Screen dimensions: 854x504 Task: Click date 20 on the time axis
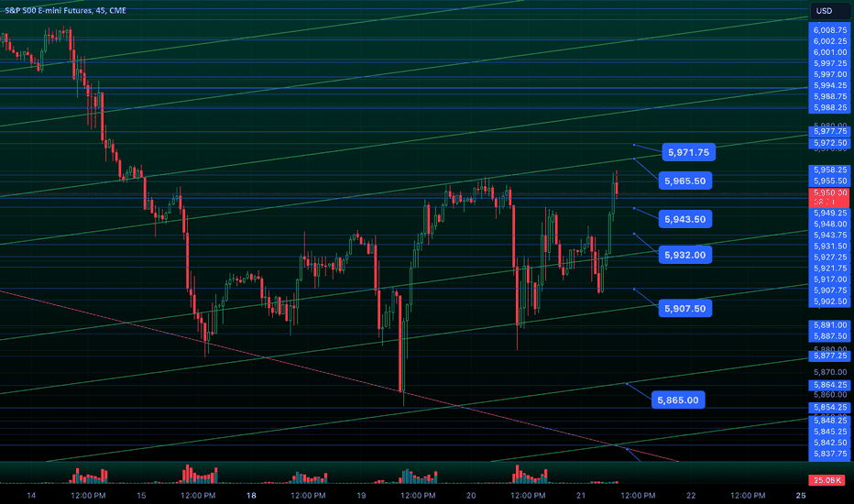coord(471,495)
